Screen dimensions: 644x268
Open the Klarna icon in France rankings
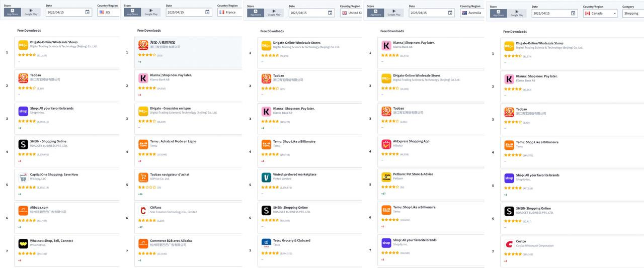point(143,78)
